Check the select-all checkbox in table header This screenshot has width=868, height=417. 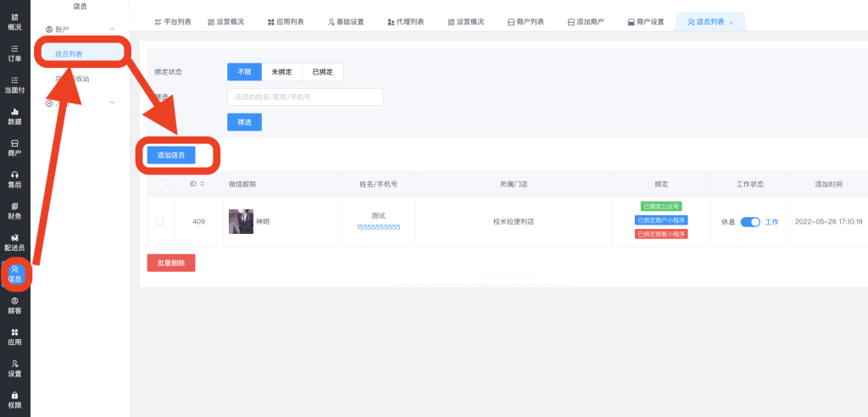(160, 184)
